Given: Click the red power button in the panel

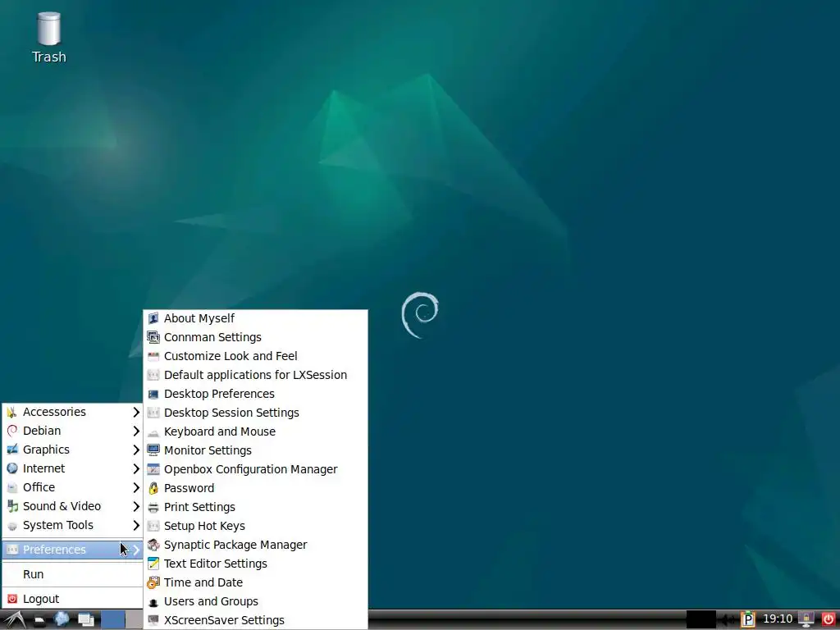Looking at the screenshot, I should (x=829, y=620).
